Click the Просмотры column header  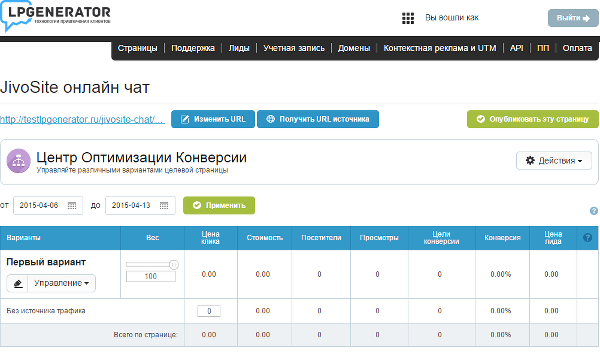[379, 238]
